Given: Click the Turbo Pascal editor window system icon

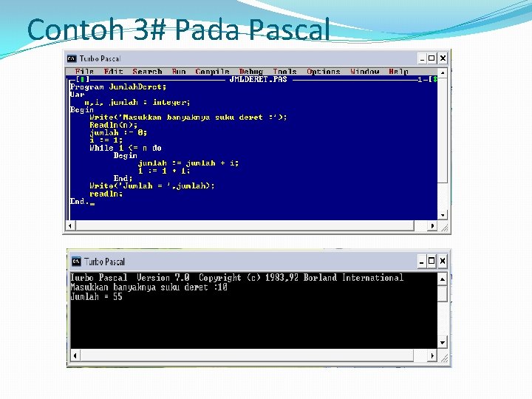Looking at the screenshot, I should [72, 58].
